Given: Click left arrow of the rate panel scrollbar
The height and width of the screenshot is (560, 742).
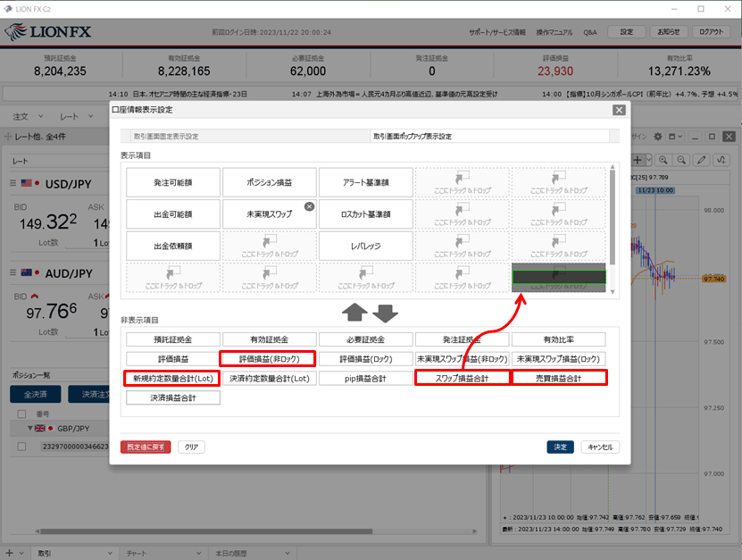Looking at the screenshot, I should click(38, 531).
